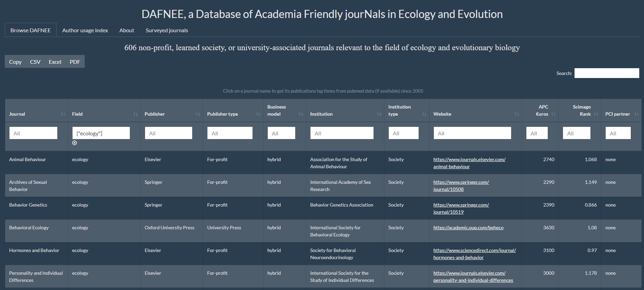Image resolution: width=644 pixels, height=290 pixels.
Task: Sort by Scimago Rank sort icon
Action: coord(596,114)
